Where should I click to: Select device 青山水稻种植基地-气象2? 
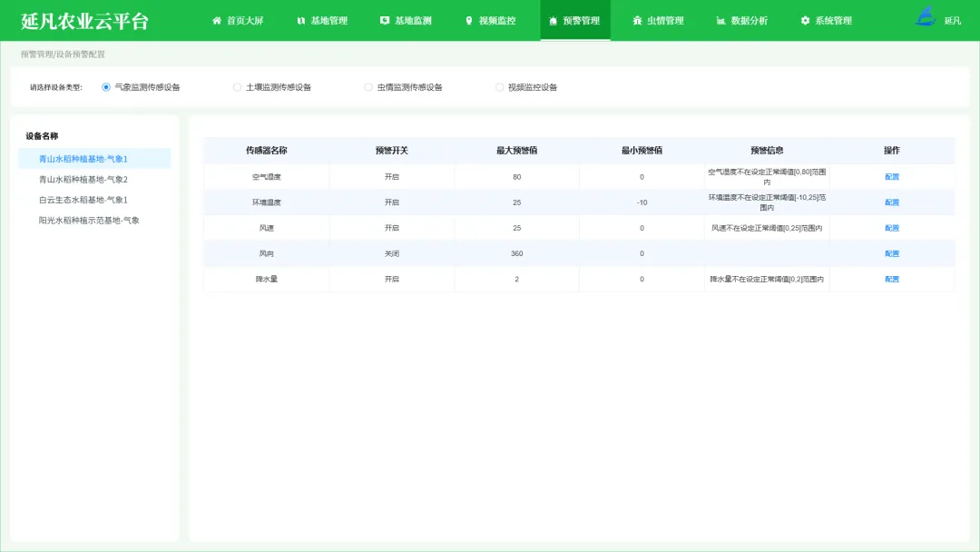[x=94, y=180]
